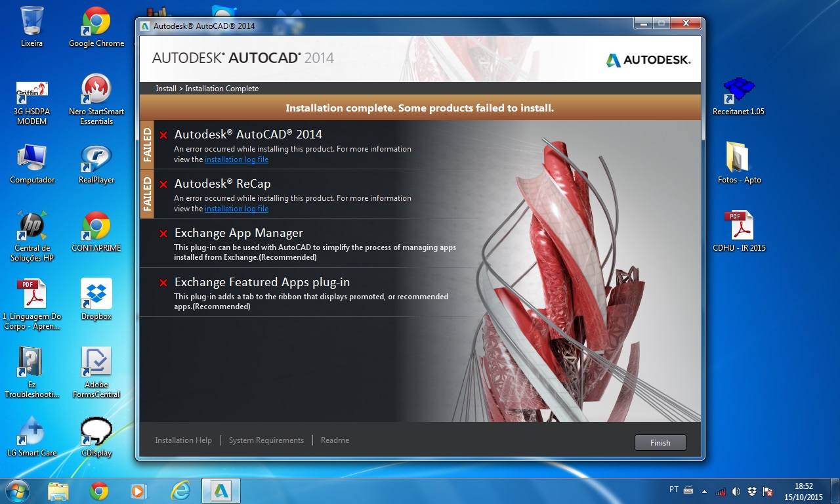Click the Action Center flag icon
The width and height of the screenshot is (840, 504).
coord(767,491)
